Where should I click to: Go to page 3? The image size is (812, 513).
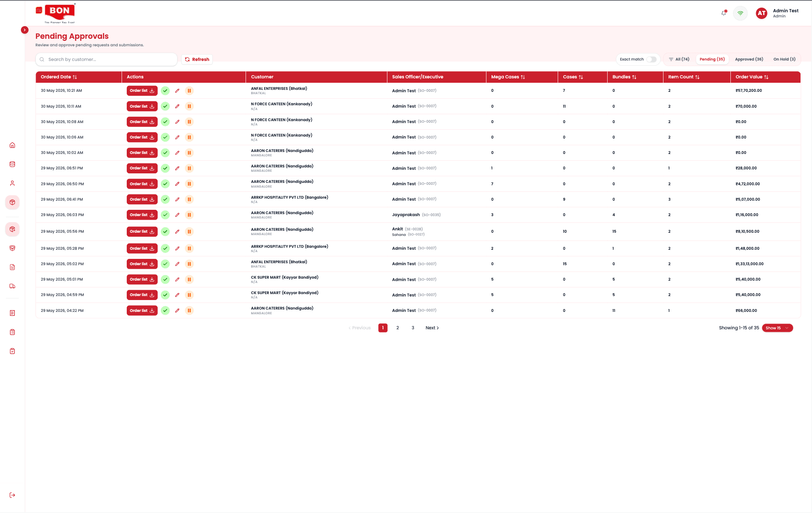coord(413,328)
